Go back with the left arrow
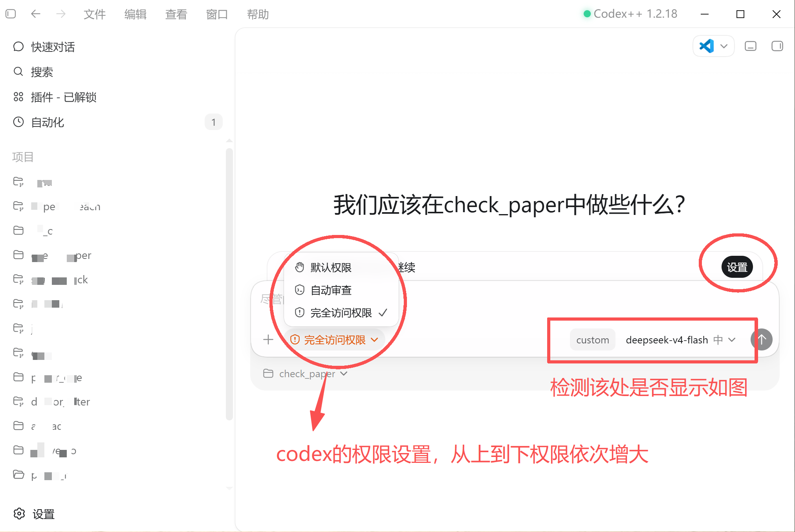The width and height of the screenshot is (795, 532). [36, 14]
